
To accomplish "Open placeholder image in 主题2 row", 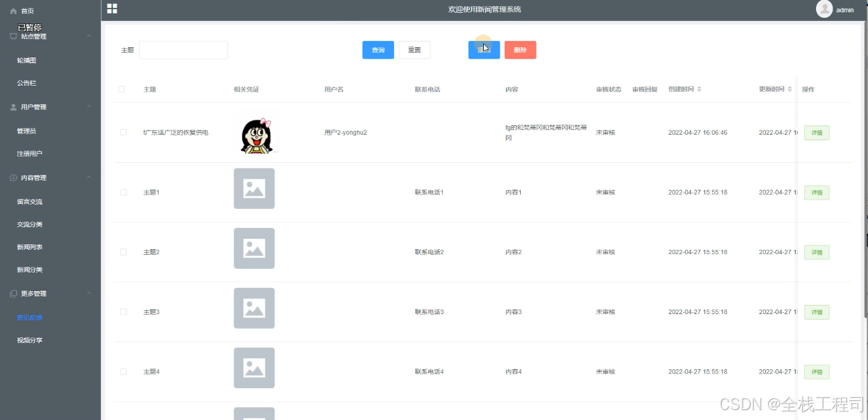I will click(x=254, y=249).
